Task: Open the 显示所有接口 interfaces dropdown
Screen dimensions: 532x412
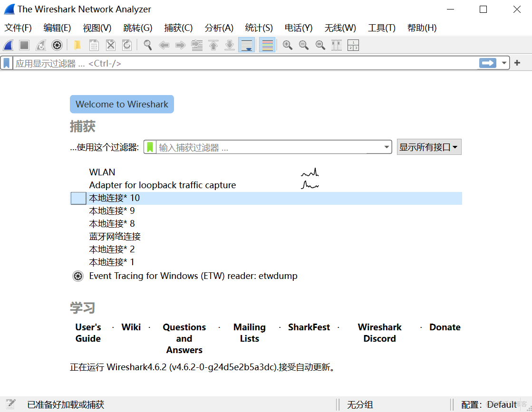Action: pos(428,147)
